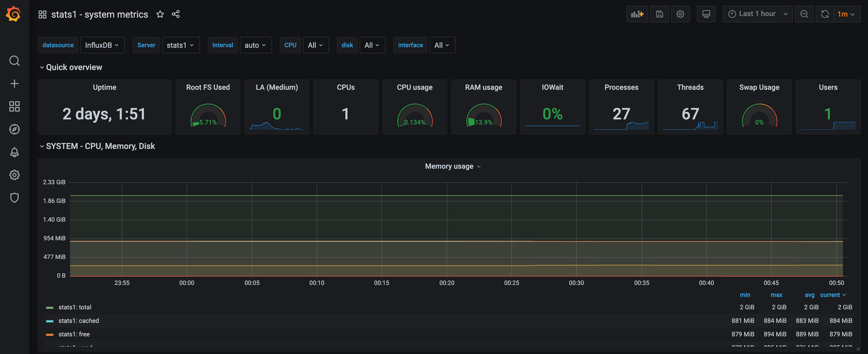Sort legend by max column header
The height and width of the screenshot is (354, 868).
pyautogui.click(x=776, y=295)
